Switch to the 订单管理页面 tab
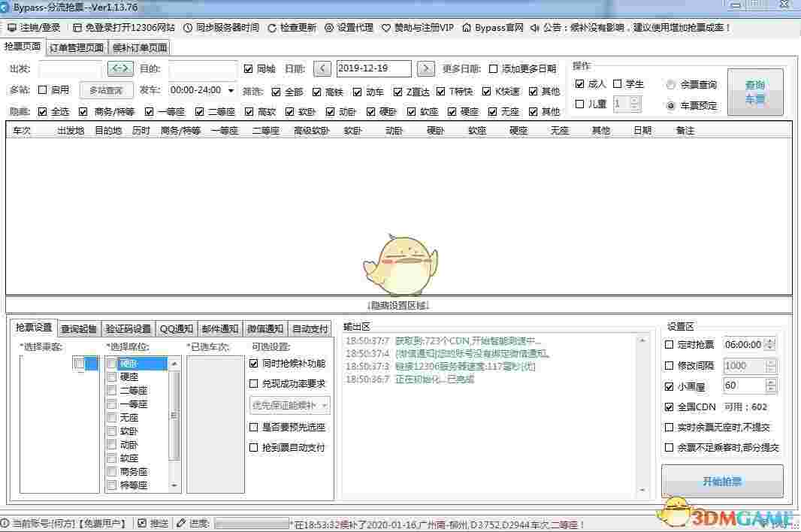Screen dimensions: 801x532 pyautogui.click(x=77, y=47)
